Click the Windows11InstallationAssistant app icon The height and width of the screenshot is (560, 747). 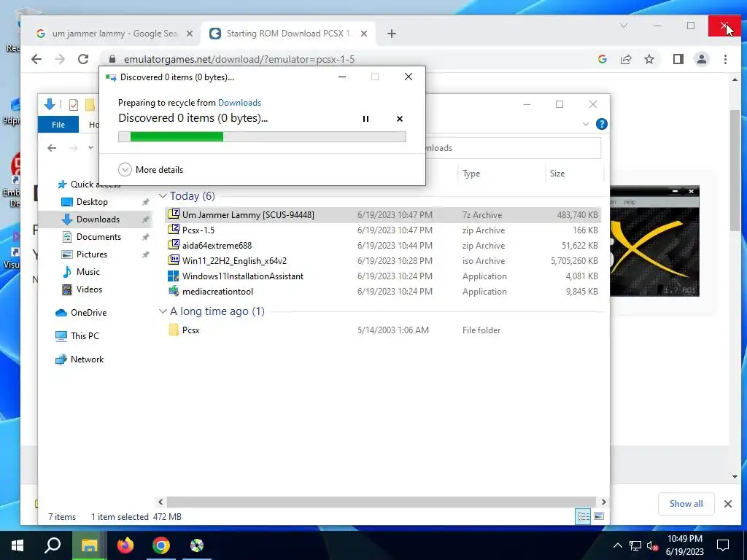click(174, 276)
